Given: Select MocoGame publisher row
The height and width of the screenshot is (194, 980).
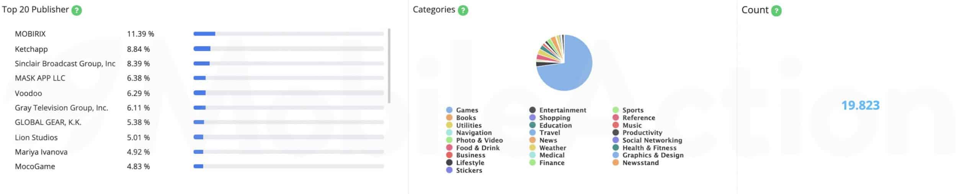Looking at the screenshot, I should (x=199, y=166).
